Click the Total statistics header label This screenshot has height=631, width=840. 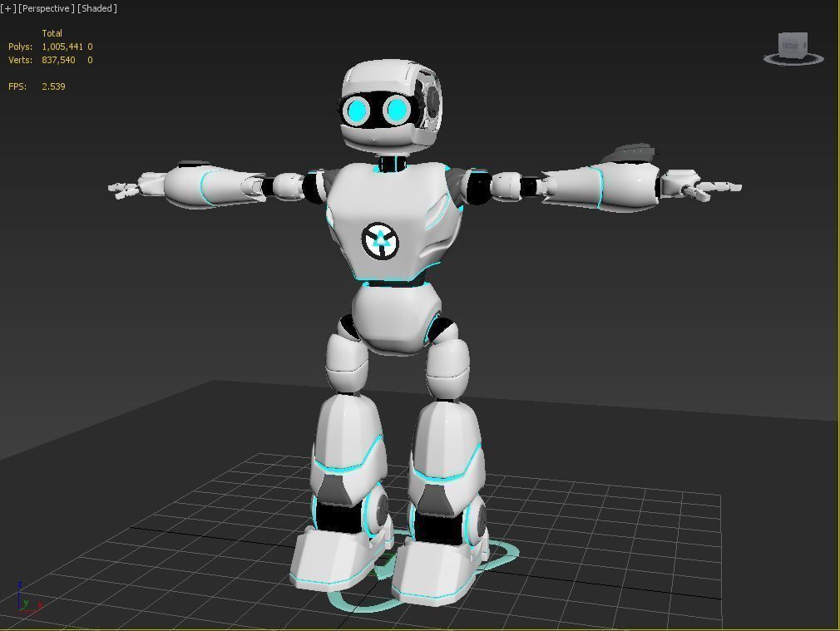pos(52,33)
